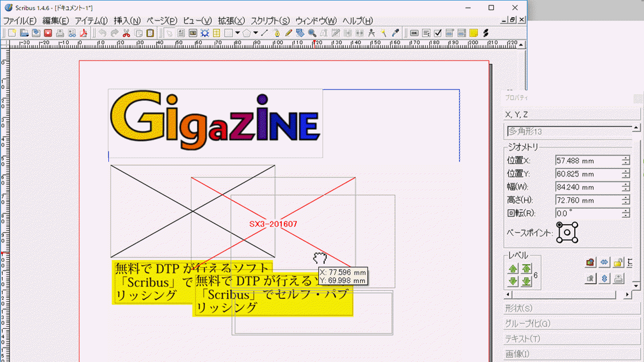
Task: Select the top-right basepoint radio button
Action: pyautogui.click(x=575, y=225)
